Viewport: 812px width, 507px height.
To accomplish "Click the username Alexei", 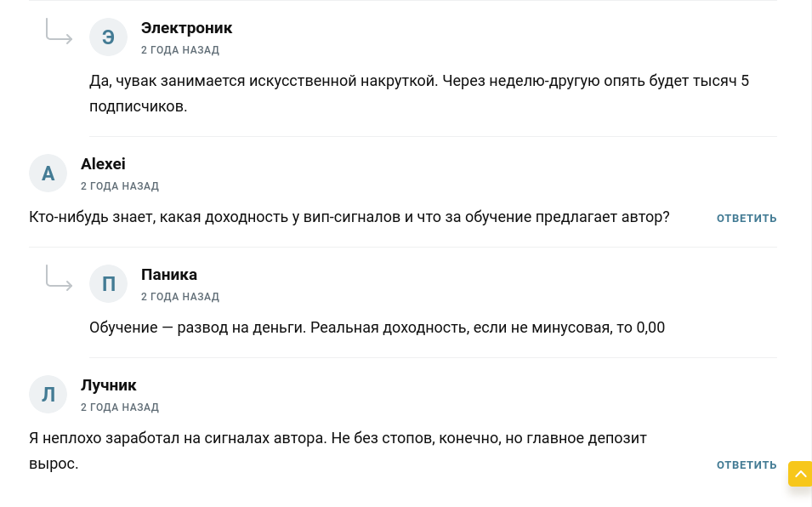I will point(103,163).
